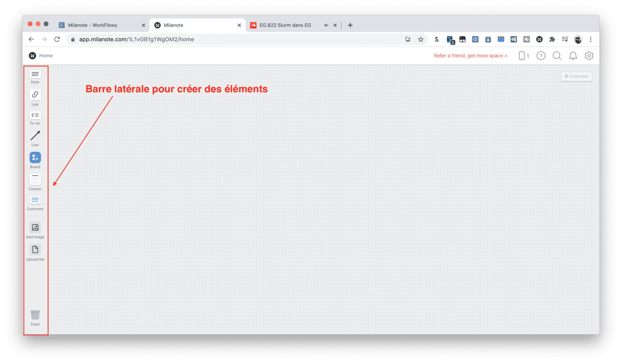This screenshot has height=364, width=622.
Task: Open a new browser tab
Action: click(x=350, y=25)
